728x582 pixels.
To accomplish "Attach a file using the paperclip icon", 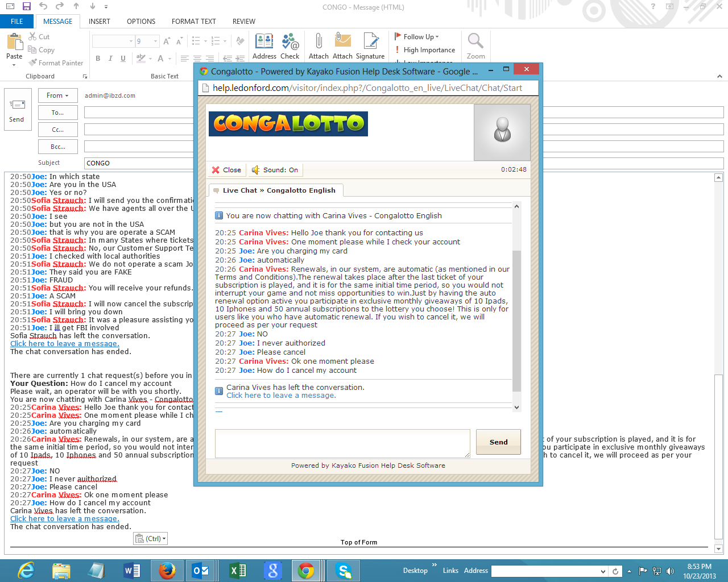I will 318,46.
